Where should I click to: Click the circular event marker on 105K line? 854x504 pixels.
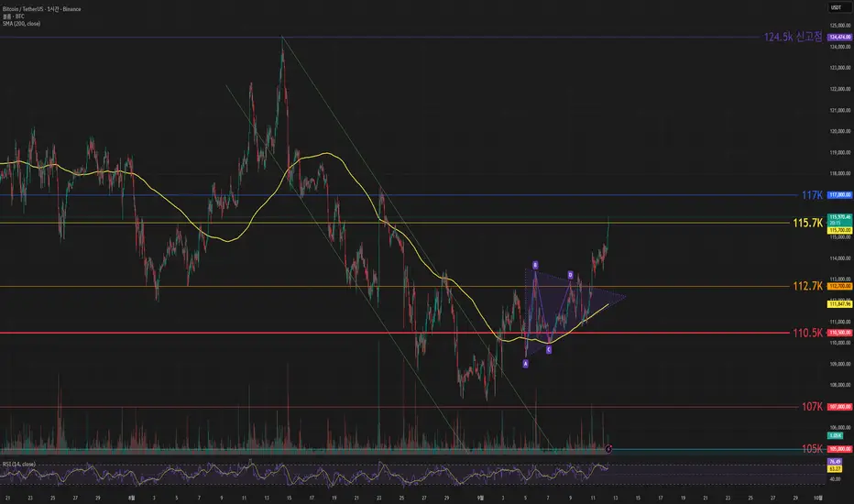608,449
